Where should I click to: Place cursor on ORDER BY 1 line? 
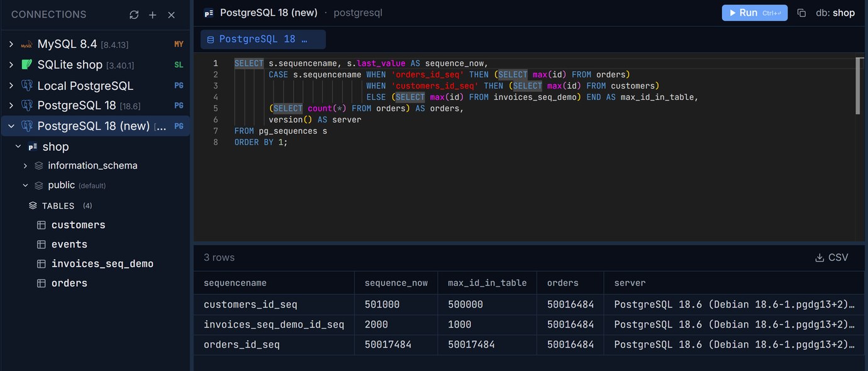(261, 142)
